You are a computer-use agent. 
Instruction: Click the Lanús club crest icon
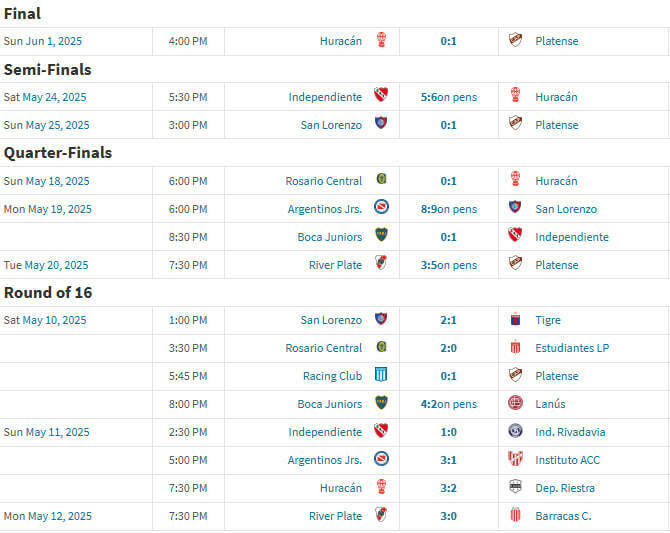click(x=515, y=404)
